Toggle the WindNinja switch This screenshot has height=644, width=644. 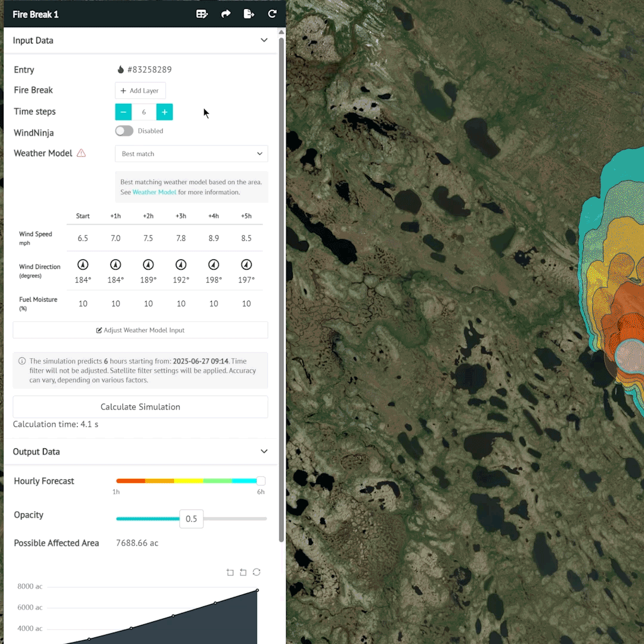124,131
